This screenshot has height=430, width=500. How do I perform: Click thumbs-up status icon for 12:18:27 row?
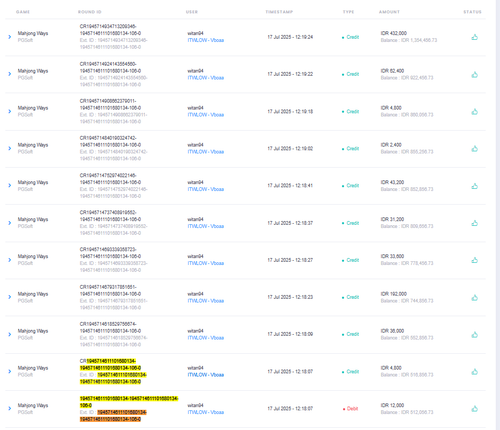coord(475,260)
